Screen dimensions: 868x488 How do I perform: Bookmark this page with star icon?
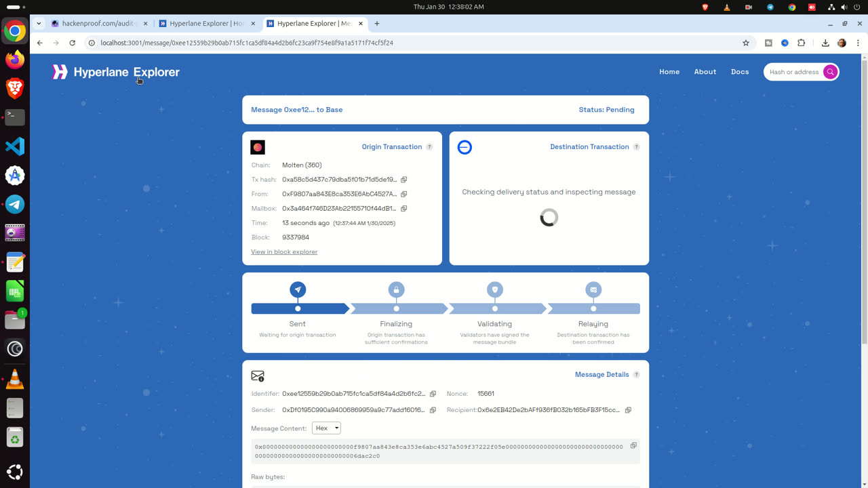pyautogui.click(x=746, y=43)
